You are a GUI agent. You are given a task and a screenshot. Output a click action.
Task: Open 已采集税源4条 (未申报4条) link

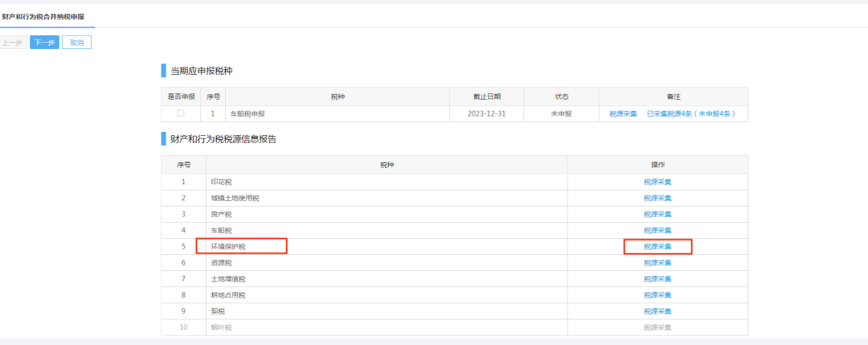pos(691,113)
